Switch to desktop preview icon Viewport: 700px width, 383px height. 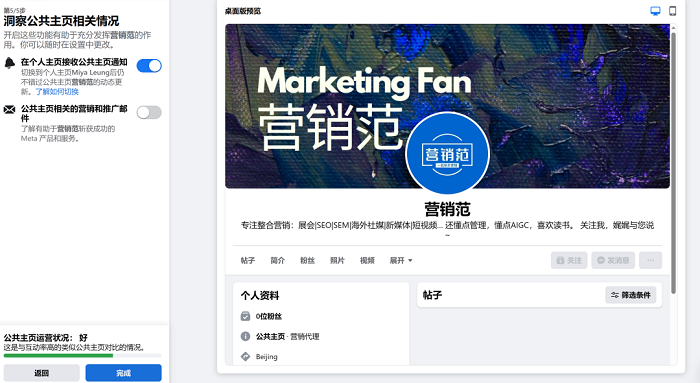pos(655,11)
